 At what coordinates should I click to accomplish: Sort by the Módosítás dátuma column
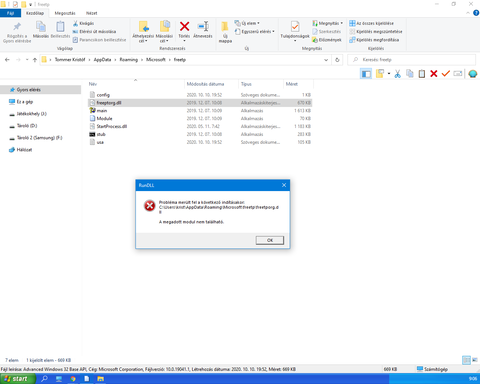coord(211,84)
